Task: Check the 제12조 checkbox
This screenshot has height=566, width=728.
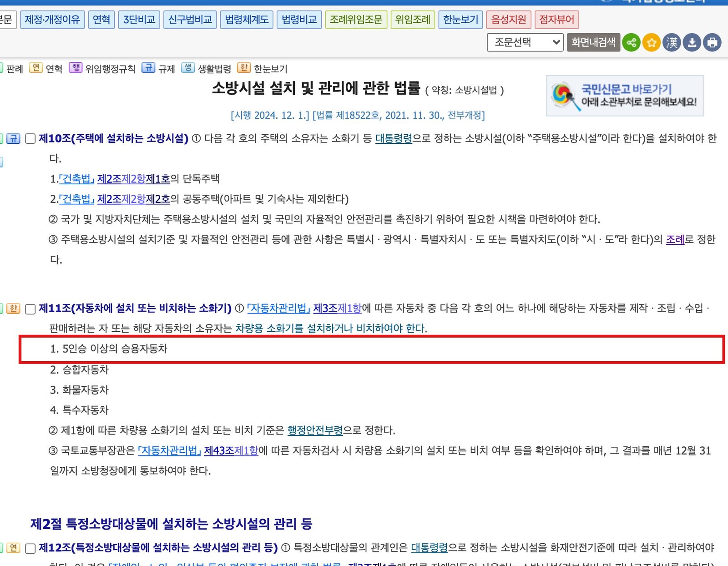Action: [x=30, y=549]
